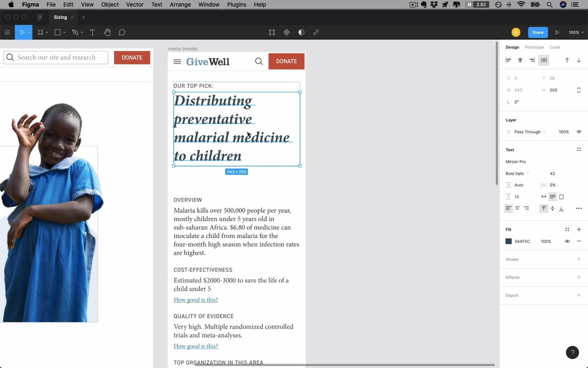
Task: Switch to the Prototype tab
Action: (534, 47)
